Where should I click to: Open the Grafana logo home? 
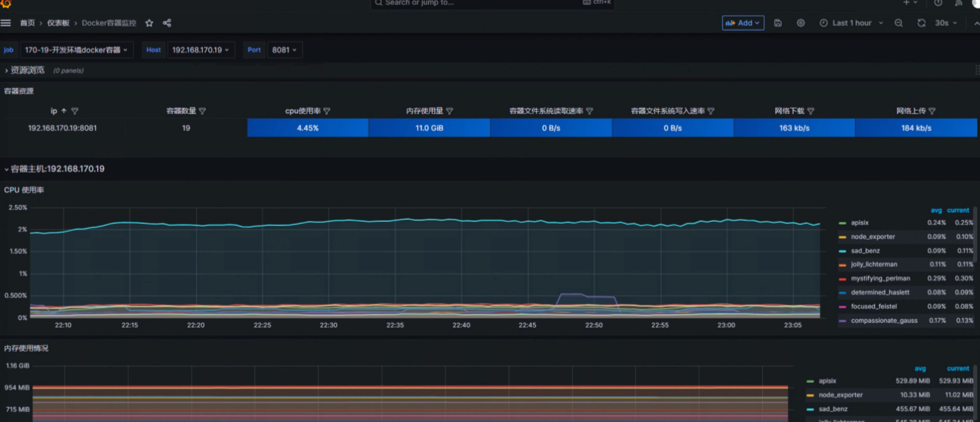(5, 4)
